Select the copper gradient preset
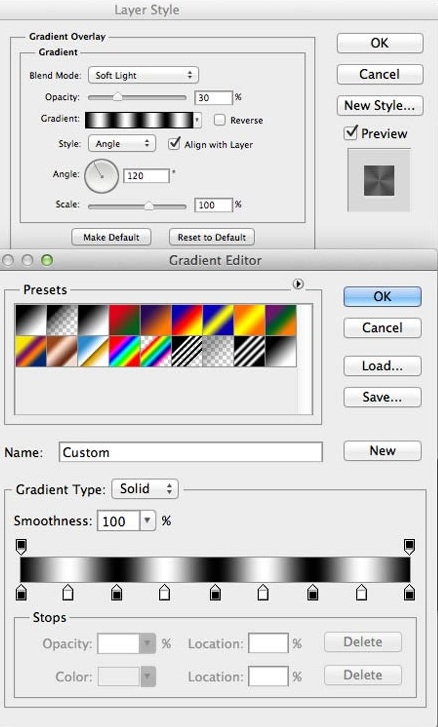The width and height of the screenshot is (438, 727). (62, 351)
